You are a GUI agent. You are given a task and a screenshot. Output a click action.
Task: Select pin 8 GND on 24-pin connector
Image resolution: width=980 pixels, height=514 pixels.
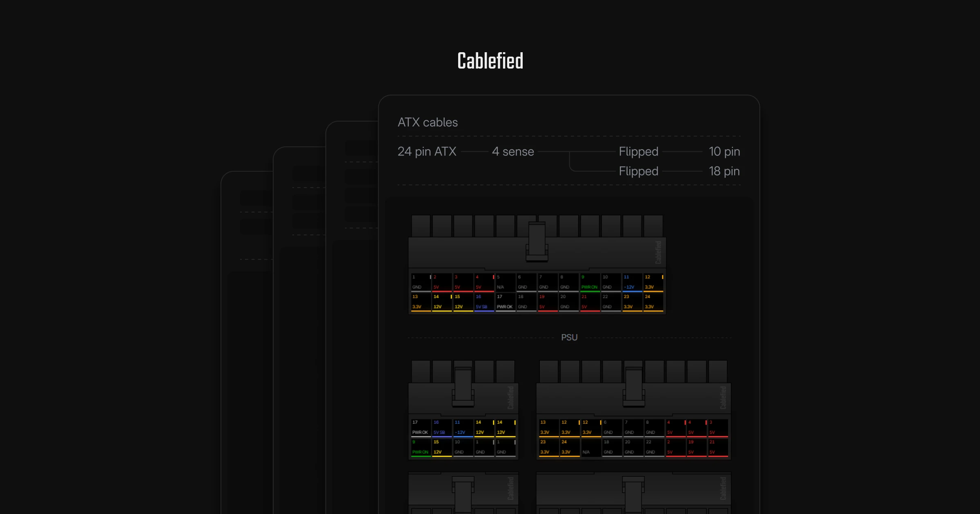569,282
